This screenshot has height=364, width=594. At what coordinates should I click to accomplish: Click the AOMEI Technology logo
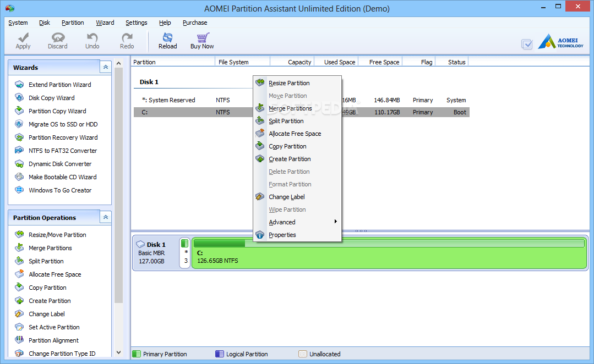coord(560,42)
